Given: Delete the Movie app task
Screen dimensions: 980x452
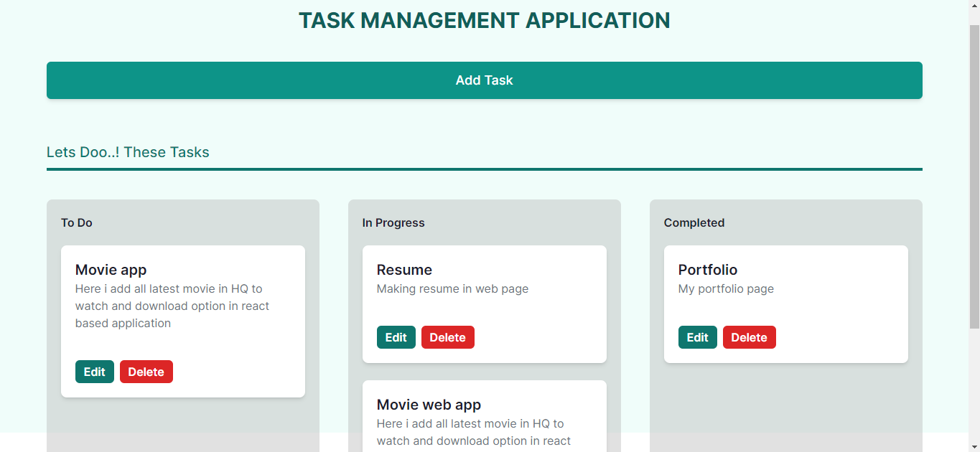Looking at the screenshot, I should coord(146,372).
